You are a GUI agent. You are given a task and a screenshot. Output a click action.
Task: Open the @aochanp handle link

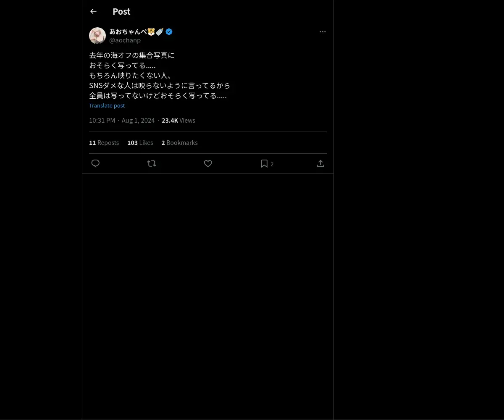pyautogui.click(x=125, y=40)
